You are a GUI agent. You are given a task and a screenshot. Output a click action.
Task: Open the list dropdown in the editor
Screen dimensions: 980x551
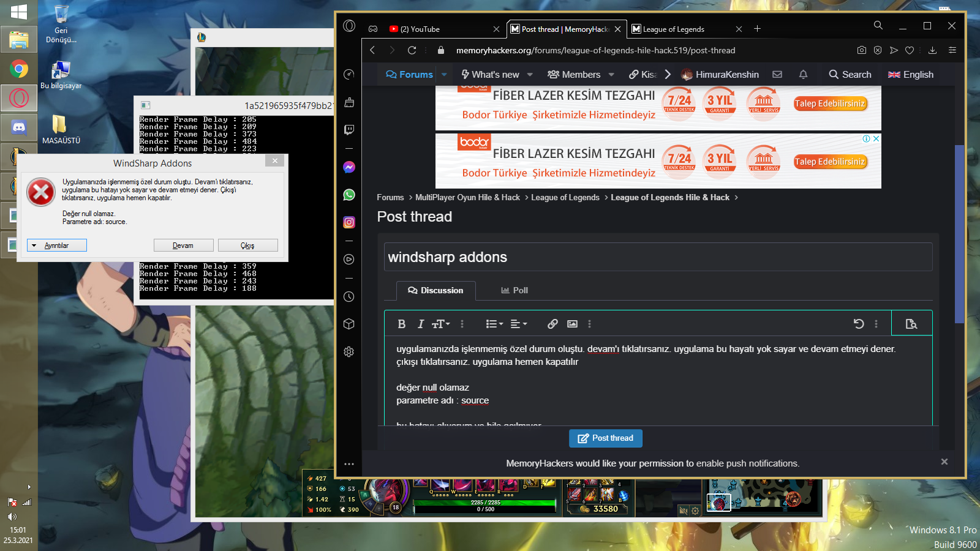(494, 324)
